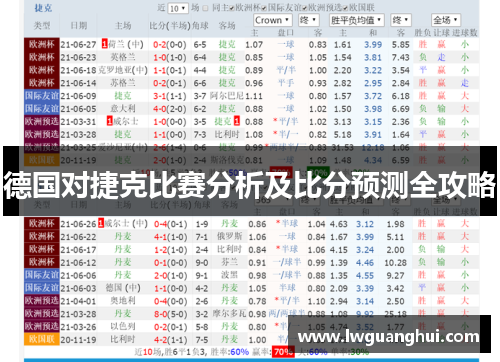Open 摩尔多瓦 team link
The height and width of the screenshot is (362, 500).
point(230,314)
